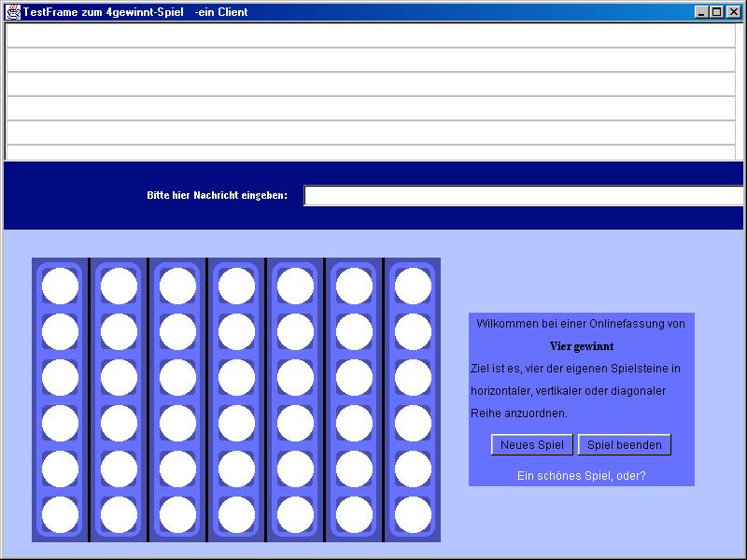Click the top slot of the second column
The height and width of the screenshot is (560, 747).
pos(119,286)
